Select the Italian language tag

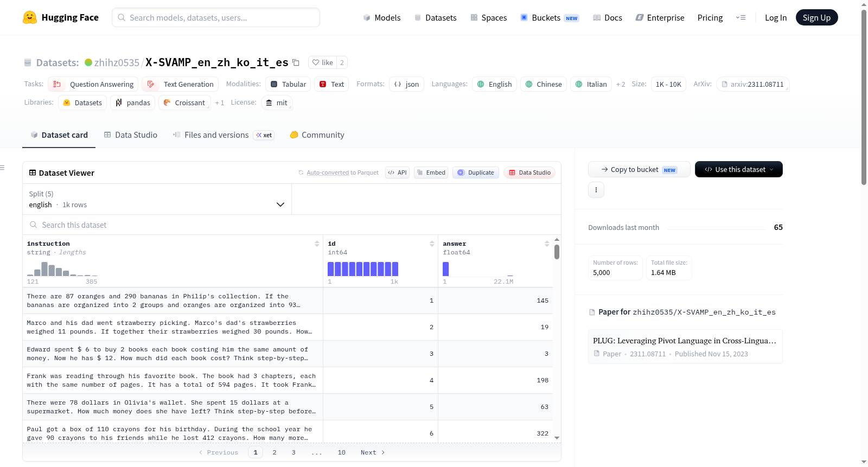591,84
